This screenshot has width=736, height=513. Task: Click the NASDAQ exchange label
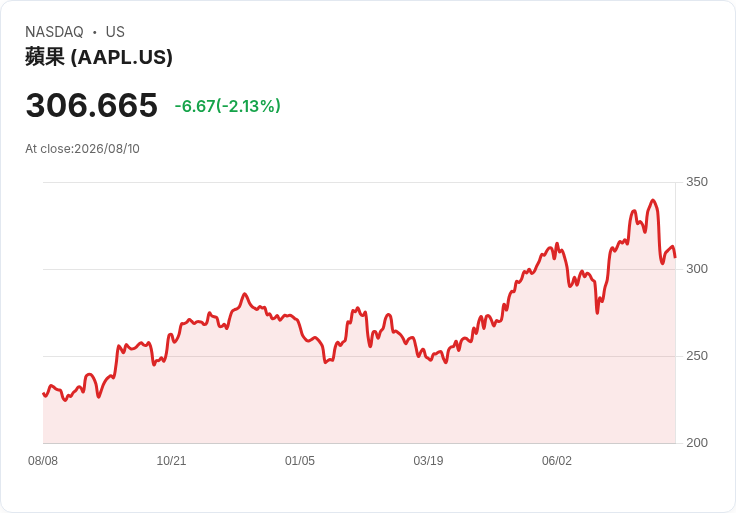[54, 32]
